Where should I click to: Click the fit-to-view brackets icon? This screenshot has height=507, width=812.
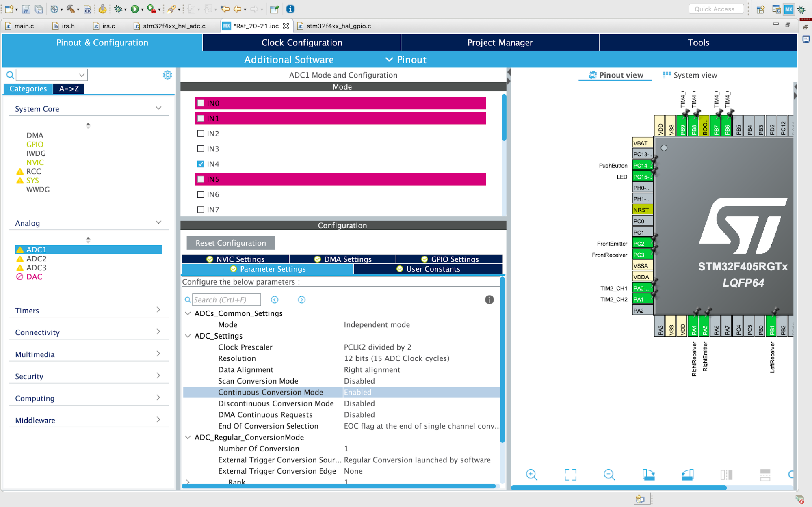[570, 475]
